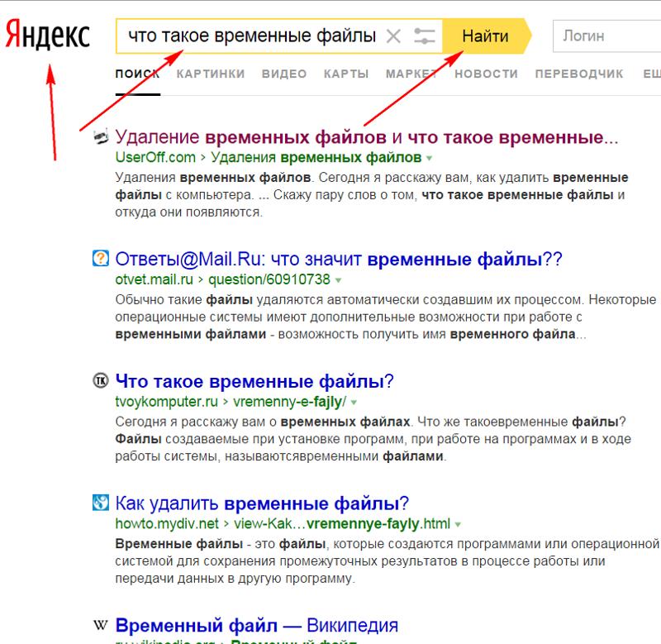This screenshot has height=644, width=661.
Task: Clear the search query with the X icon
Action: click(393, 36)
